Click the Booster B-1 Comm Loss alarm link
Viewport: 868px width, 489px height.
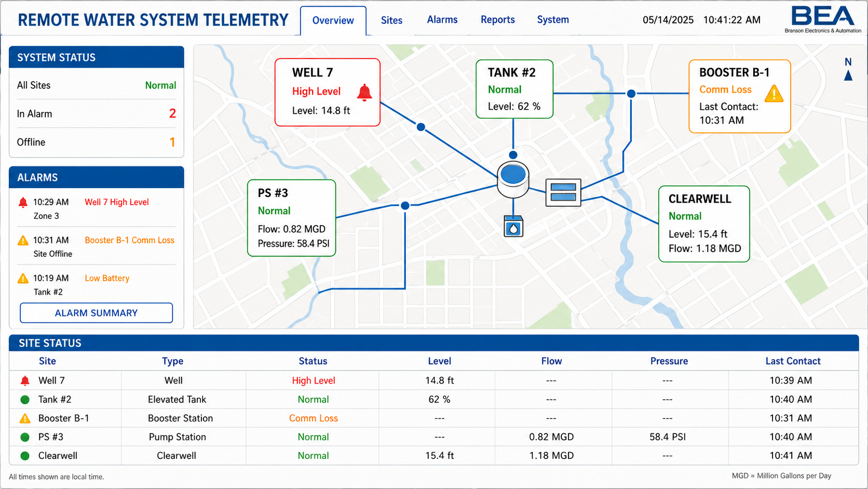click(130, 240)
